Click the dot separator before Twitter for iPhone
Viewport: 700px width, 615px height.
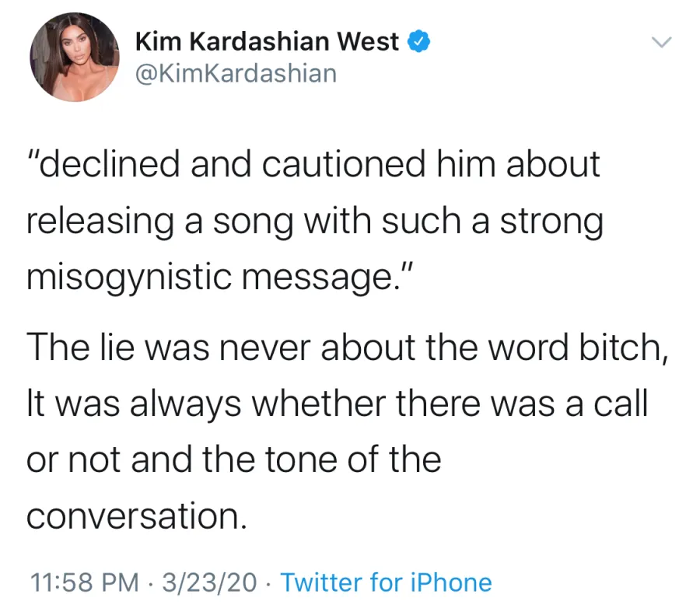click(x=265, y=582)
